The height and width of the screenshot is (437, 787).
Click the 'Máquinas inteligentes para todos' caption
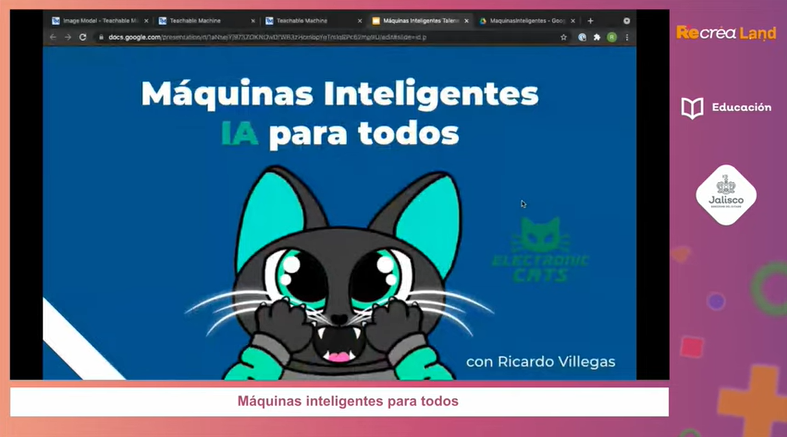[x=348, y=401]
